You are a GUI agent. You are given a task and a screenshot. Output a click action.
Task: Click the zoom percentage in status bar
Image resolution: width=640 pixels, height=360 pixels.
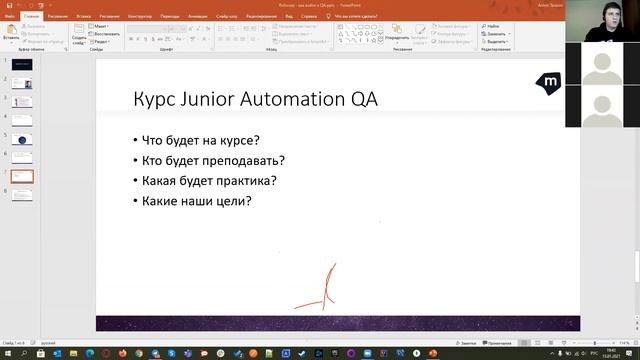[x=624, y=343]
